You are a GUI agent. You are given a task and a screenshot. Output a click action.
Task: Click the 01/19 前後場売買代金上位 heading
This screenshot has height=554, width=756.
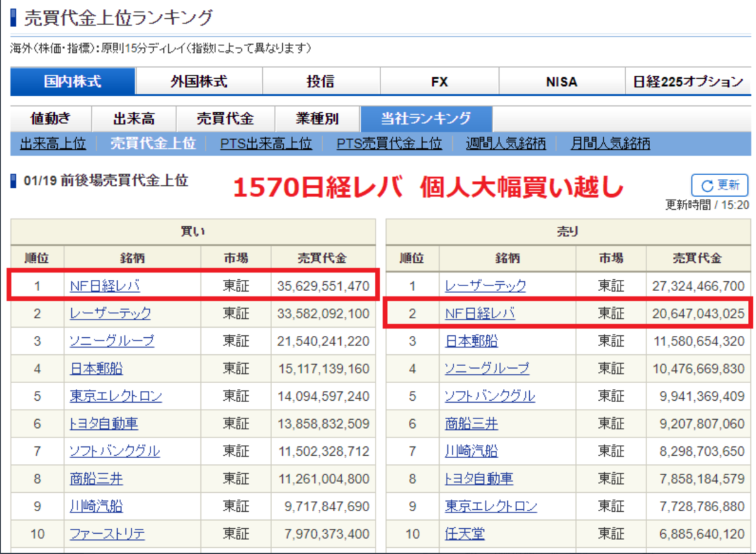[106, 181]
